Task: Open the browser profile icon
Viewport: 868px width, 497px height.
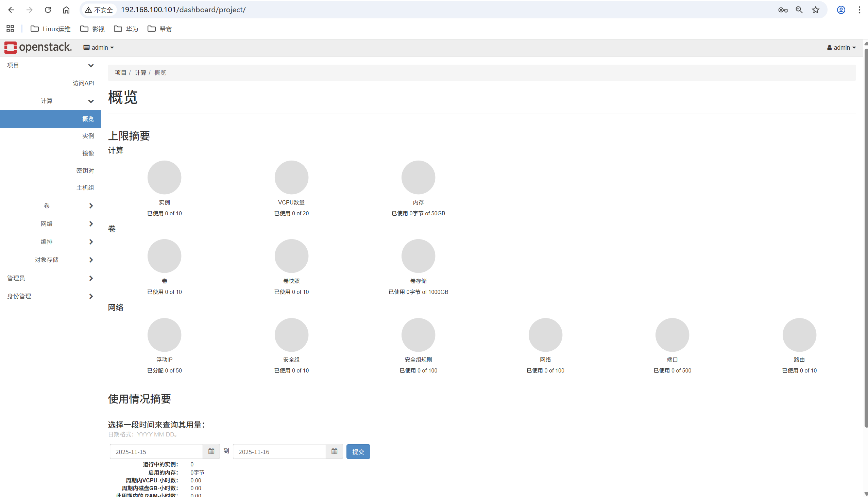Action: (x=841, y=10)
